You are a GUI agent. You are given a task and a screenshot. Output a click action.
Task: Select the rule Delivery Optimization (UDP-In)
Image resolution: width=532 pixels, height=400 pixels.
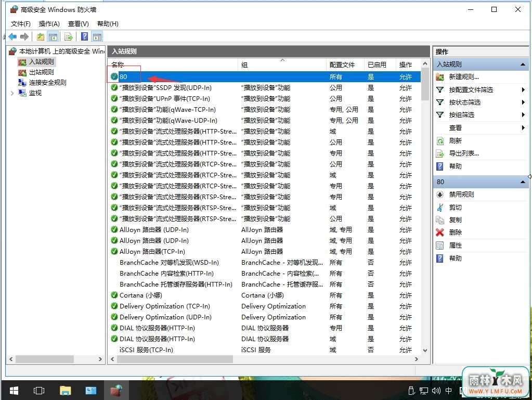[x=264, y=317]
